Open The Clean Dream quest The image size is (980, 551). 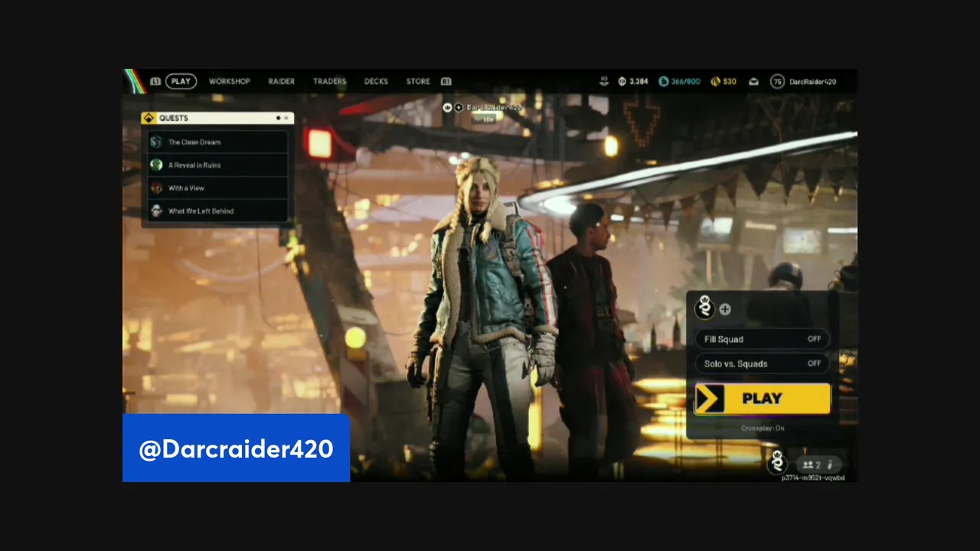click(217, 142)
